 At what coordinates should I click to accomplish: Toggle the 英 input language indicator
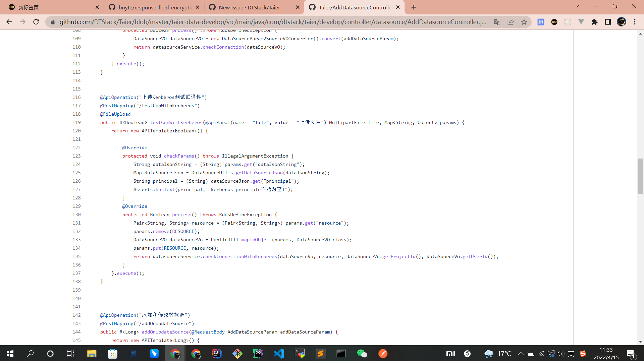pyautogui.click(x=572, y=354)
